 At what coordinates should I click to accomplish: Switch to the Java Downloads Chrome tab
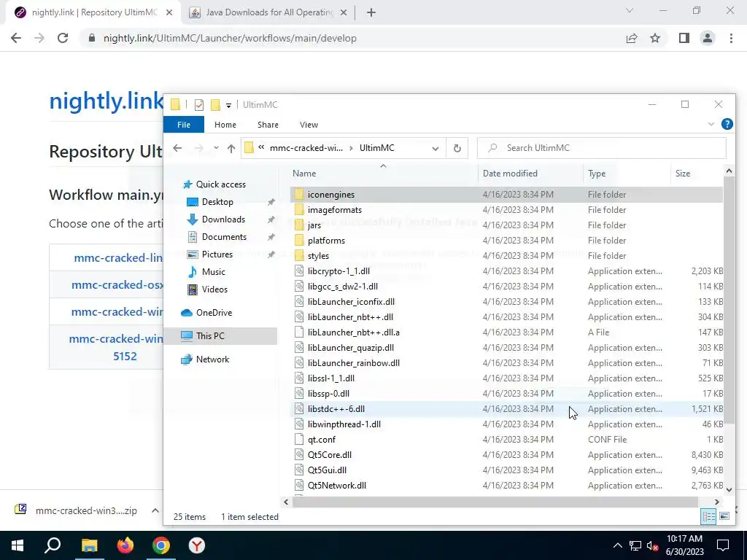[269, 12]
